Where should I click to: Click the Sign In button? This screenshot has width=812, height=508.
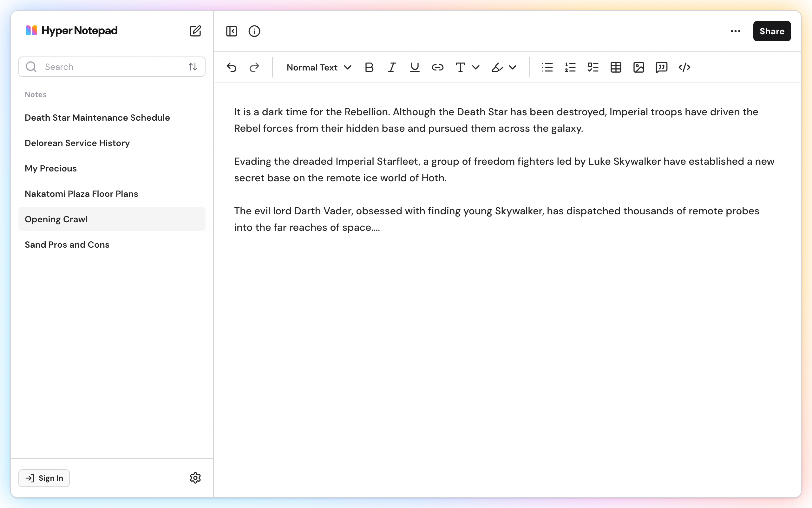coord(44,478)
